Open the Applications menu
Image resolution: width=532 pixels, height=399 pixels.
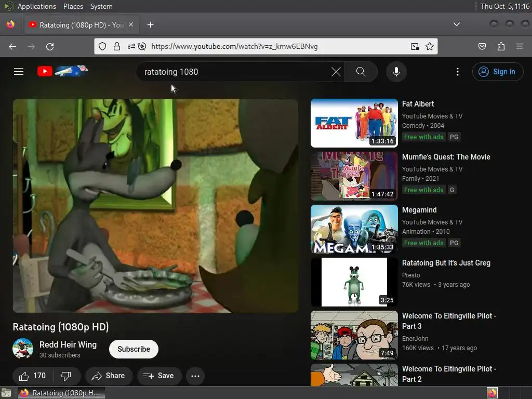pos(37,6)
